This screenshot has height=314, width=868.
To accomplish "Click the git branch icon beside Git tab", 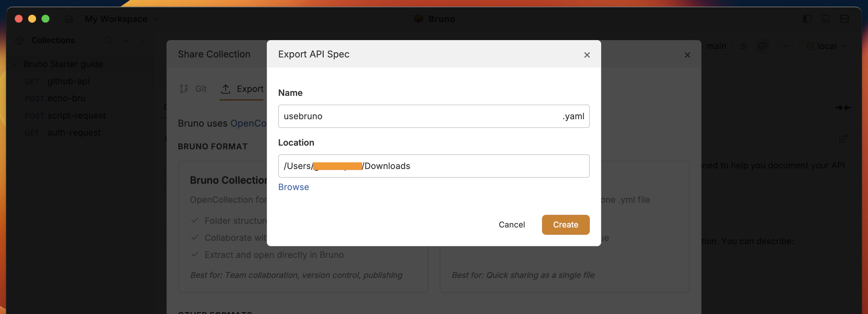I will [x=184, y=89].
